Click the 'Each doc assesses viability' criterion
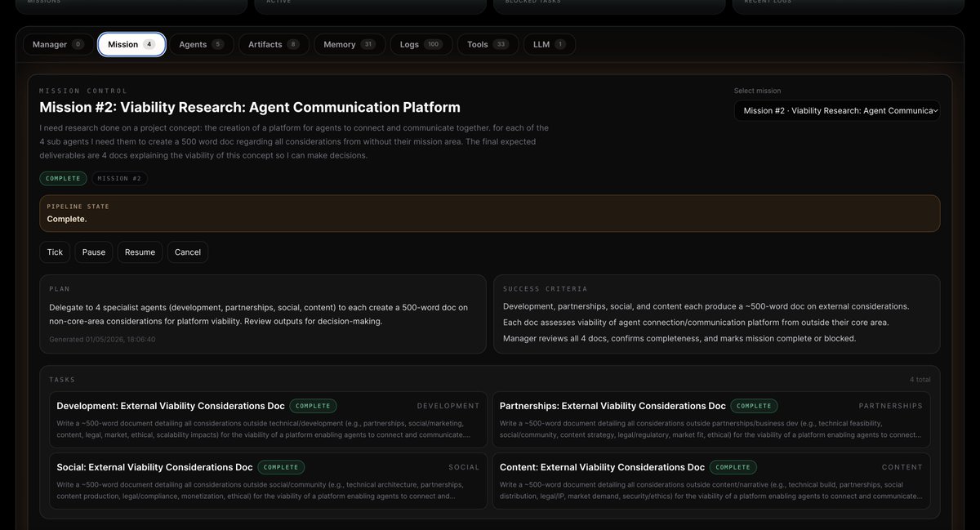980x530 pixels. click(696, 323)
